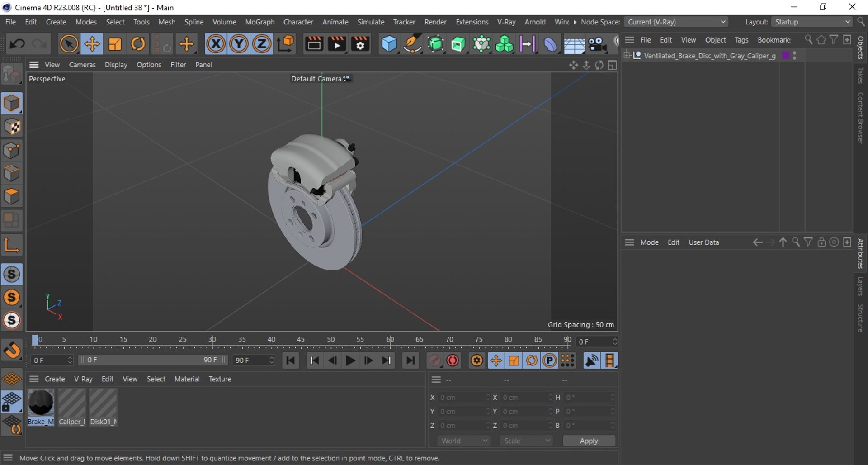Open the Simulate menu
The width and height of the screenshot is (868, 465).
[371, 22]
